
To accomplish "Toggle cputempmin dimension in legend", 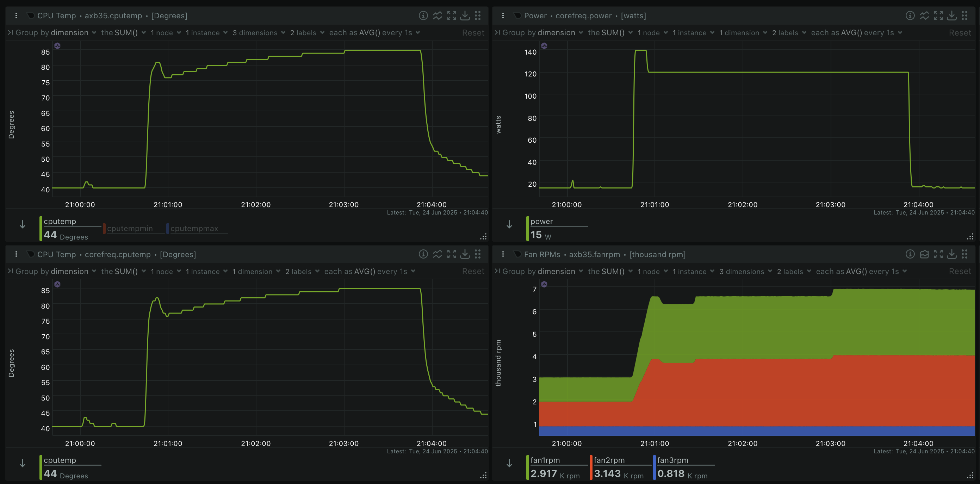I will click(130, 228).
